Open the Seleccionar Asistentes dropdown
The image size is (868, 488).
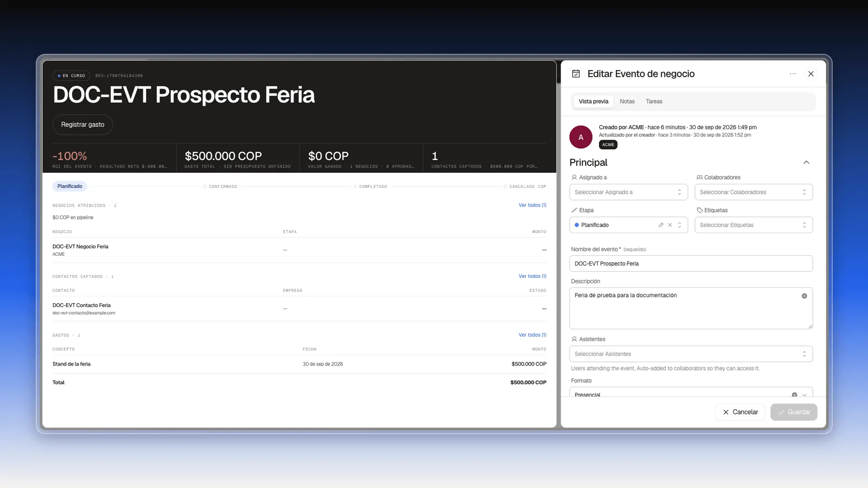click(691, 354)
